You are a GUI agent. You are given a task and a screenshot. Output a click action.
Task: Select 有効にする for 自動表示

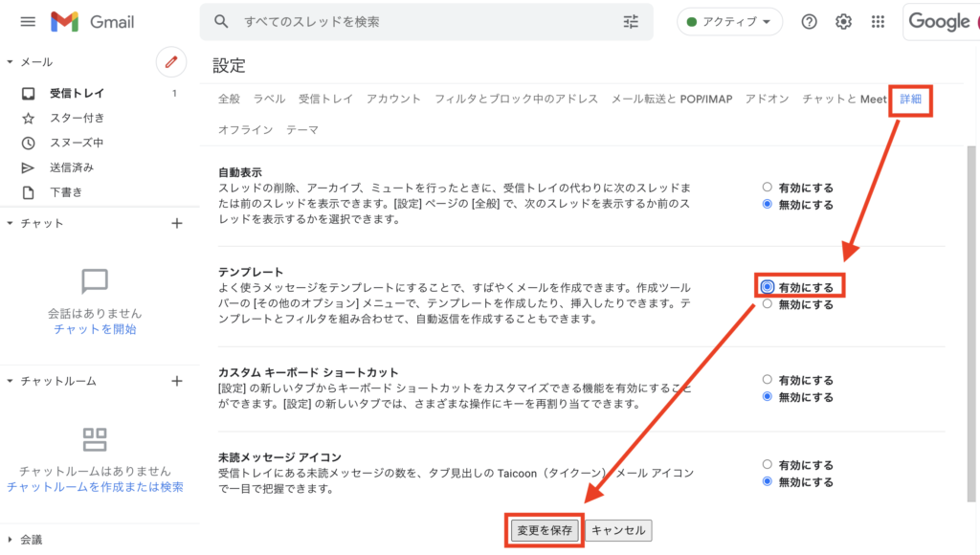coord(768,188)
